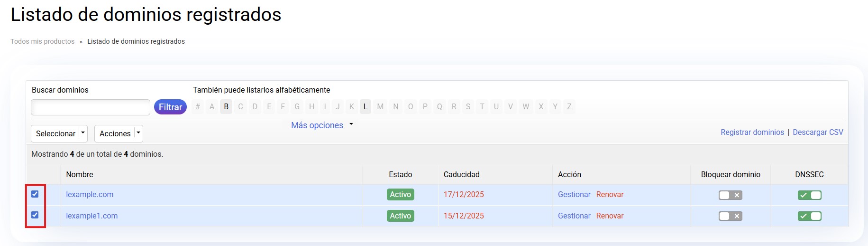This screenshot has height=246, width=868.
Task: Open the lexample.com domain link
Action: pyautogui.click(x=90, y=194)
